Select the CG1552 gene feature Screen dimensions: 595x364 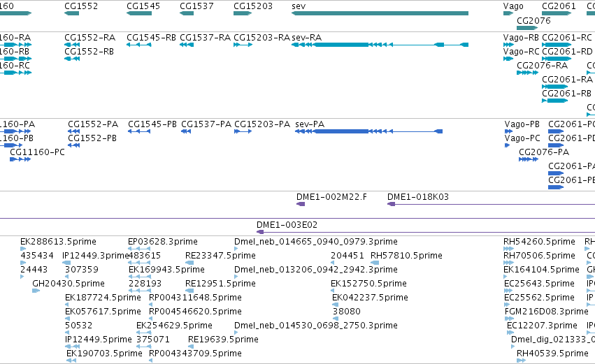tap(72, 13)
